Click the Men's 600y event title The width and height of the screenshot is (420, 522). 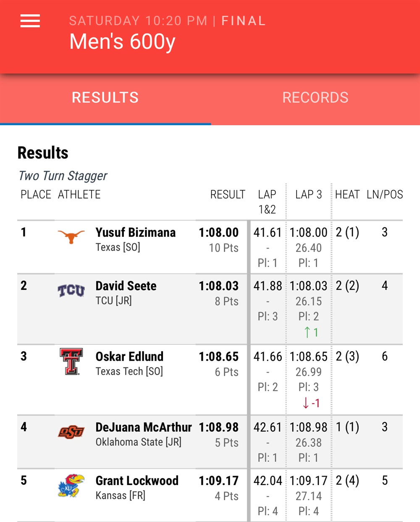(x=122, y=42)
